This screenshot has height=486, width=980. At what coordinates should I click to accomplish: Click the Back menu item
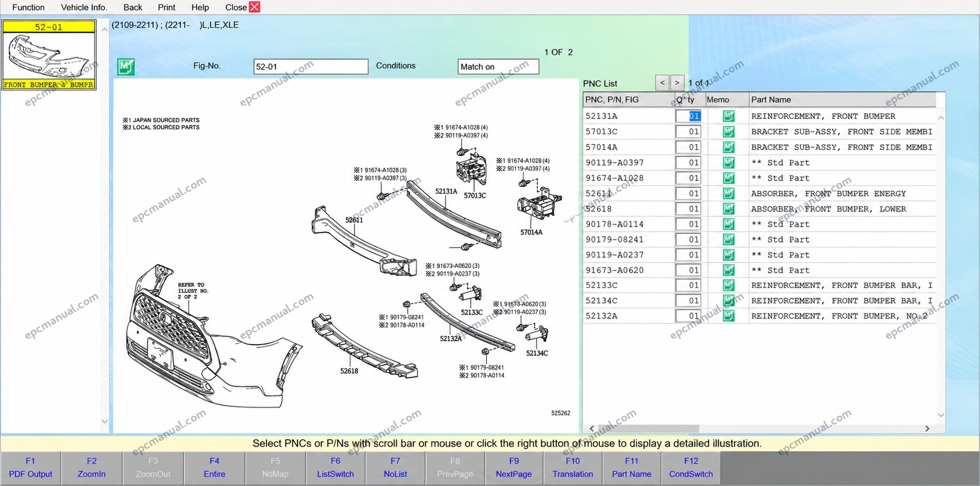point(133,7)
